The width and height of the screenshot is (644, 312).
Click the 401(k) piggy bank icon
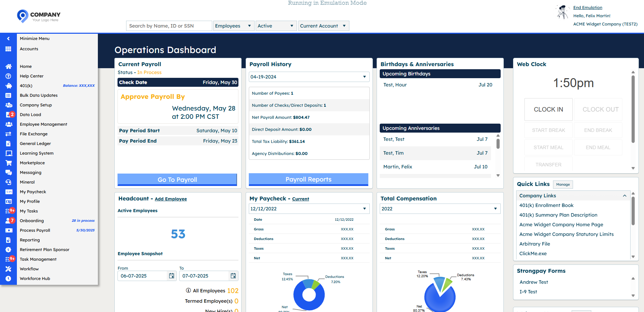tap(8, 86)
